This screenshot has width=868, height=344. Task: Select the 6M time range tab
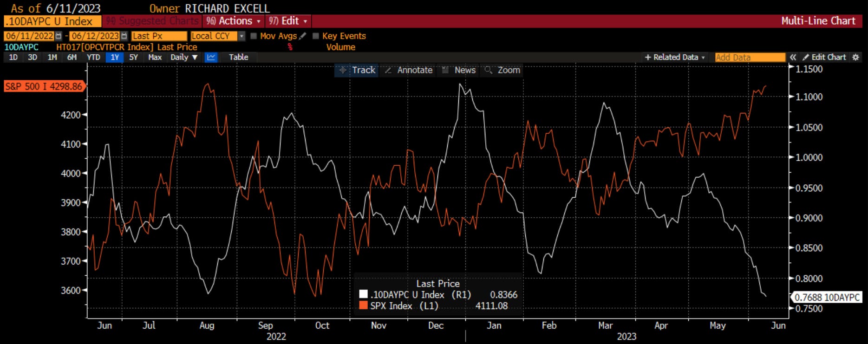pyautogui.click(x=72, y=57)
